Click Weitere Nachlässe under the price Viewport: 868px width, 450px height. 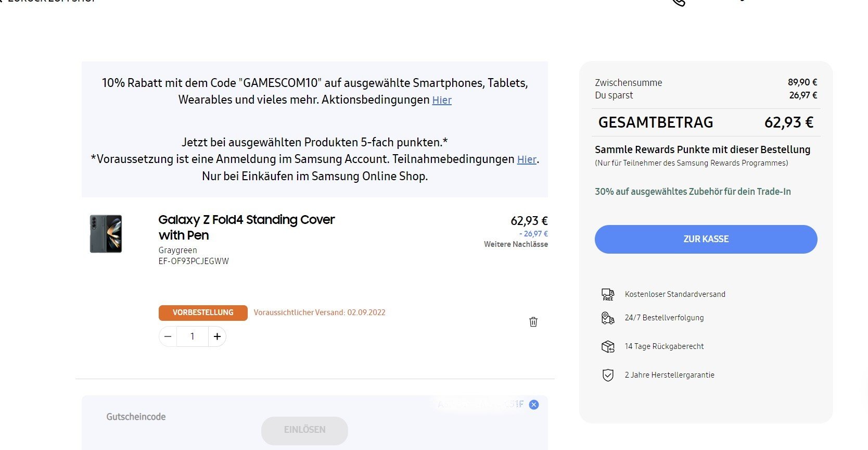click(516, 244)
